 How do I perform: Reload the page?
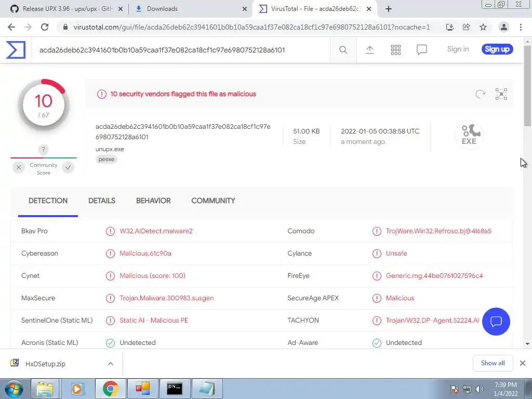45,27
